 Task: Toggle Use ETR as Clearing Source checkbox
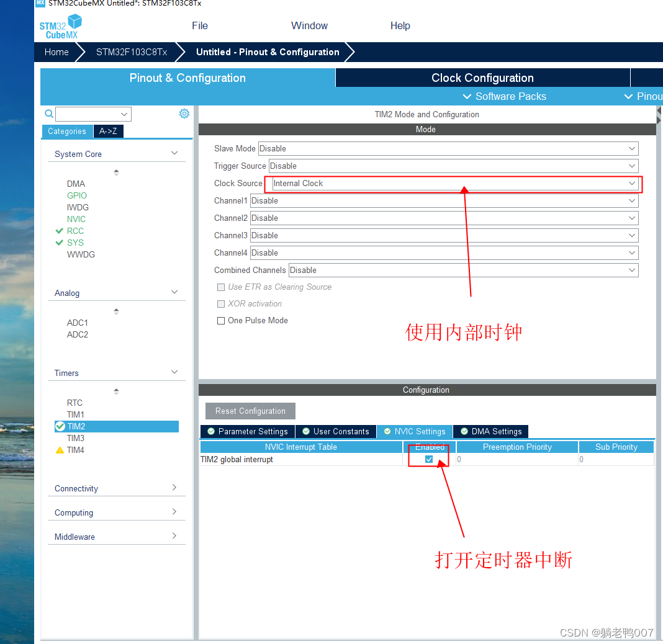click(x=221, y=287)
